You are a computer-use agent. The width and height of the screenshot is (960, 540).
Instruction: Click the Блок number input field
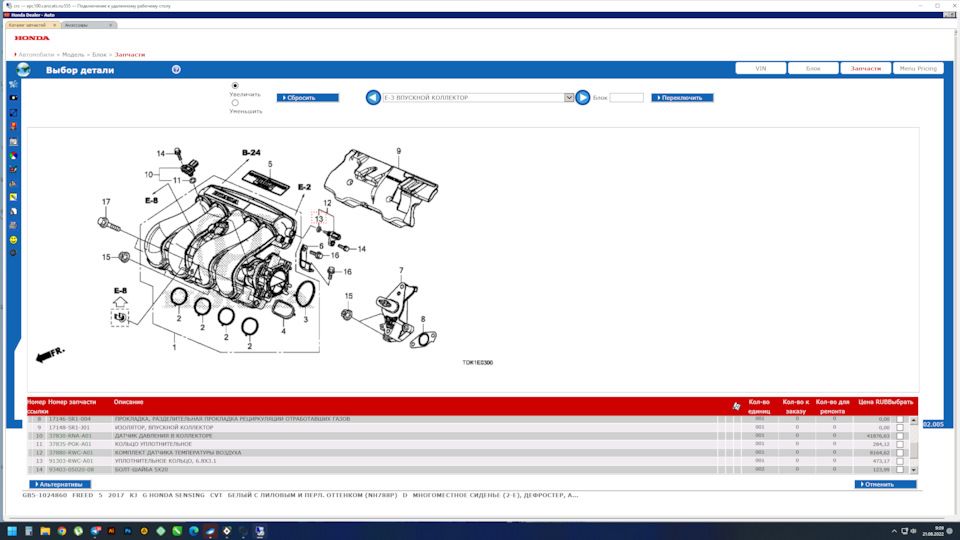tap(626, 97)
